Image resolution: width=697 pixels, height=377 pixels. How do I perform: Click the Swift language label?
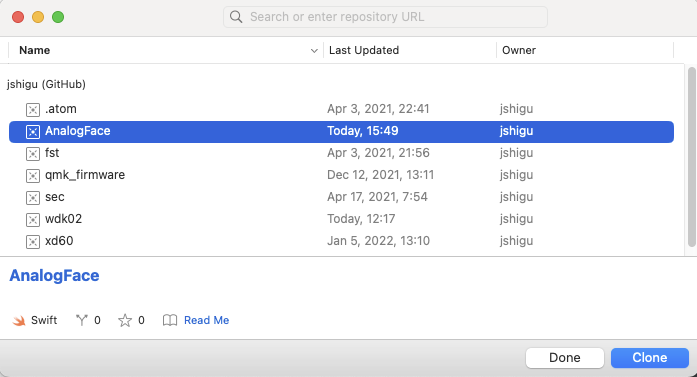tap(44, 320)
